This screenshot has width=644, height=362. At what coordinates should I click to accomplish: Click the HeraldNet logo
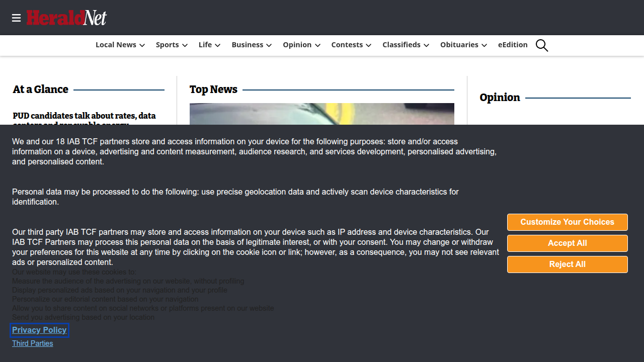(x=66, y=18)
